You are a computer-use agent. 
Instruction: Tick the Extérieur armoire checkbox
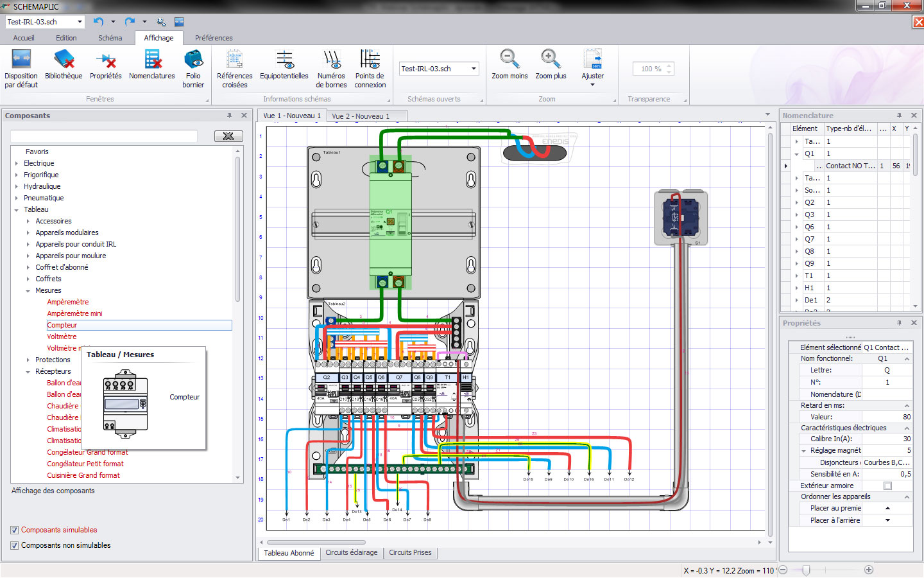click(887, 486)
